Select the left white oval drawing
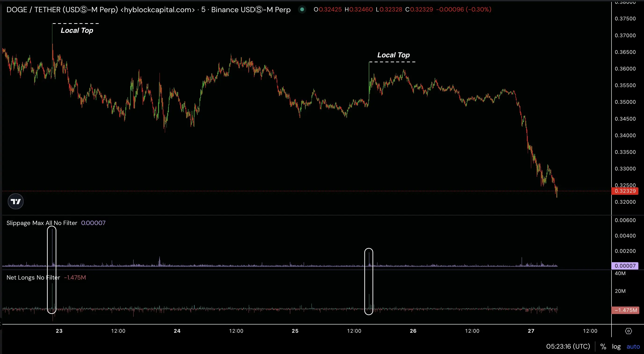Image resolution: width=644 pixels, height=354 pixels. coord(47,250)
